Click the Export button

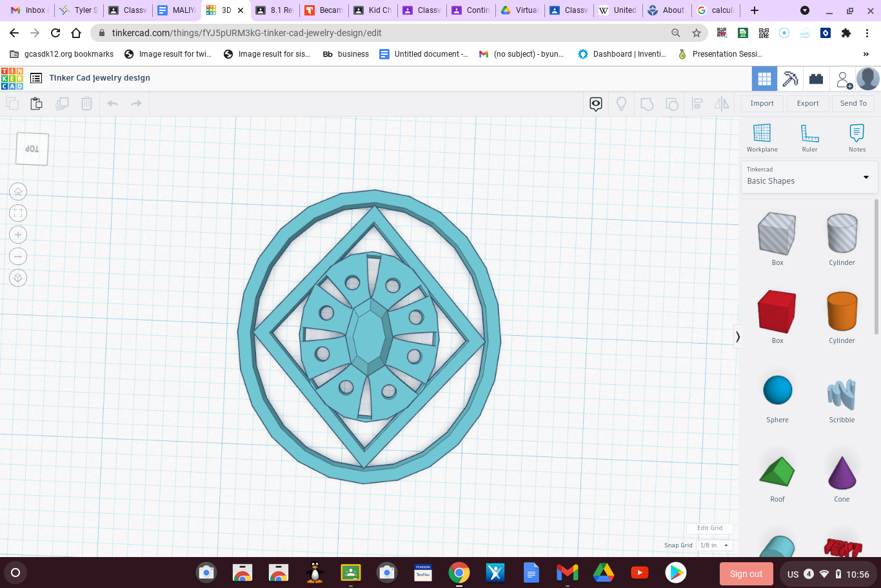[807, 103]
